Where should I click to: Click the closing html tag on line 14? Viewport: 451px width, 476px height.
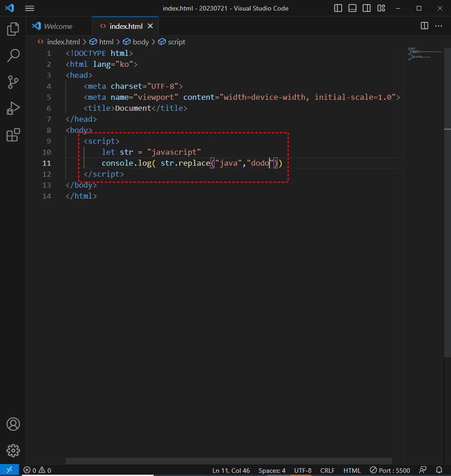click(x=81, y=196)
